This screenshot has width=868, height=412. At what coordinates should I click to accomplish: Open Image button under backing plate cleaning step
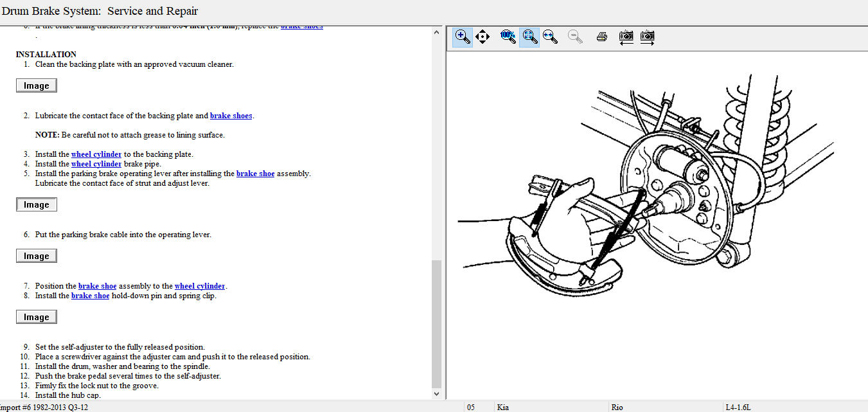click(37, 85)
